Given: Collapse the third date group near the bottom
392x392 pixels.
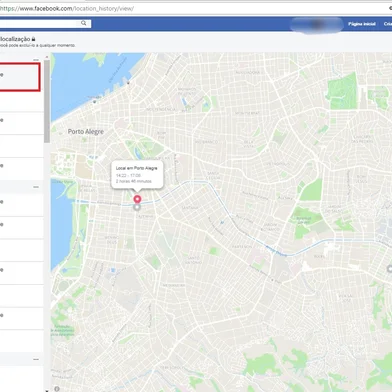Looking at the screenshot, I should pyautogui.click(x=36, y=359).
